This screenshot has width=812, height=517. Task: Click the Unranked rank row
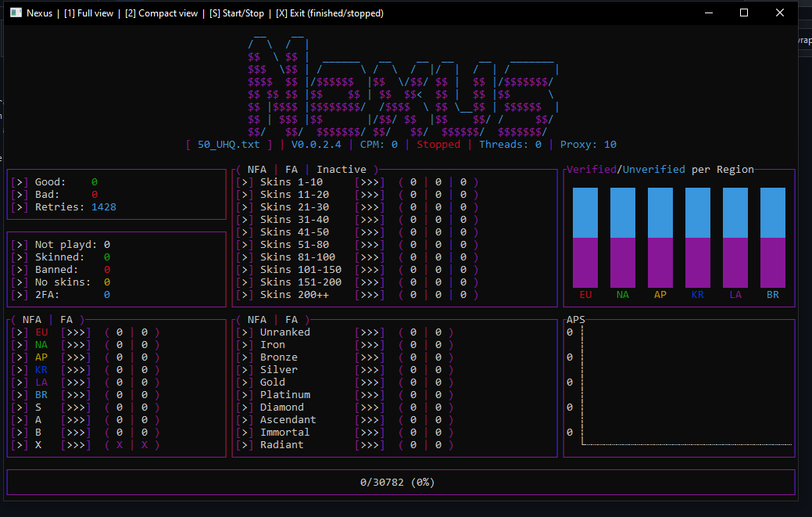345,332
